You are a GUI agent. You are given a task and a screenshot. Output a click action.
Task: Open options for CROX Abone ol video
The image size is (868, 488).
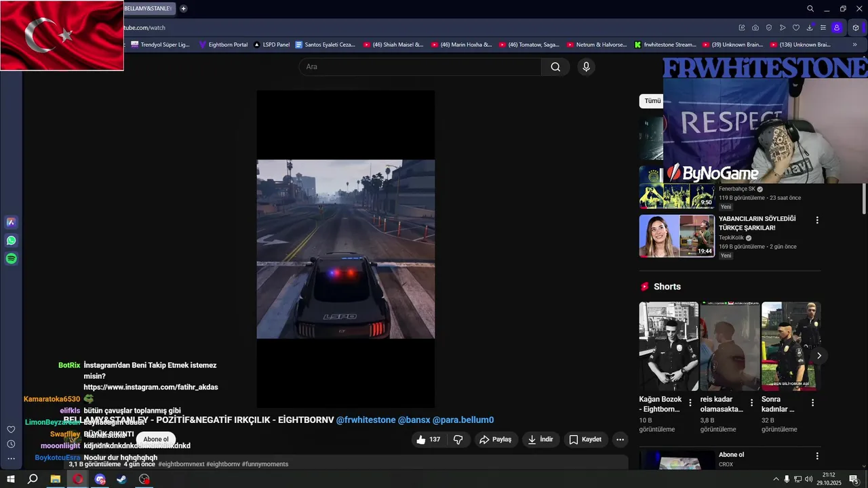[817, 456]
